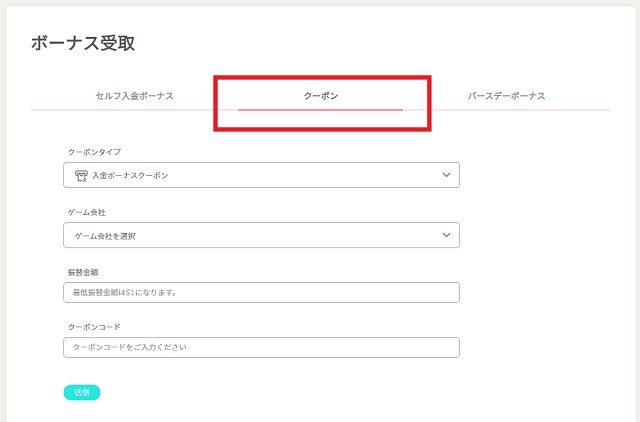The height and width of the screenshot is (422, 640).
Task: Click the 入金ボーナスクーポン selected value
Action: click(137, 176)
